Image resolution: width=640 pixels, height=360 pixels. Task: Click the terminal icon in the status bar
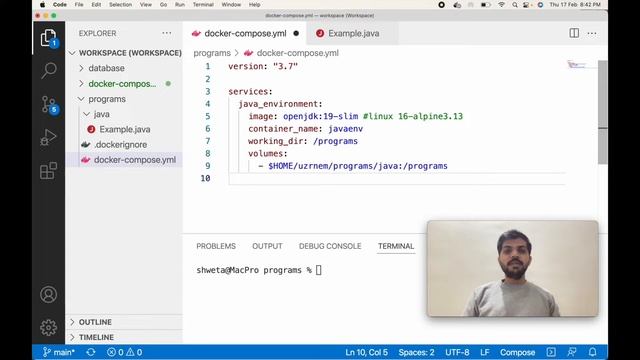(x=551, y=352)
